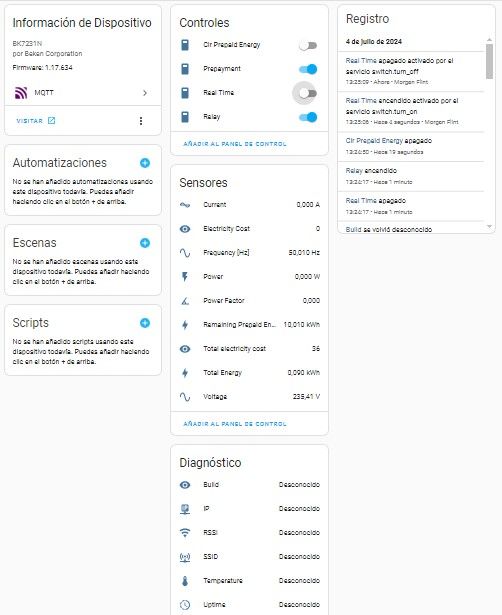This screenshot has height=615, width=502.
Task: Add a new scene with plus icon
Action: [x=145, y=243]
